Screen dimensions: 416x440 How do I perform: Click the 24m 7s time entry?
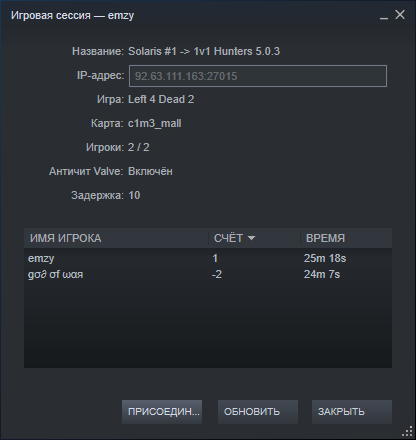click(x=322, y=274)
